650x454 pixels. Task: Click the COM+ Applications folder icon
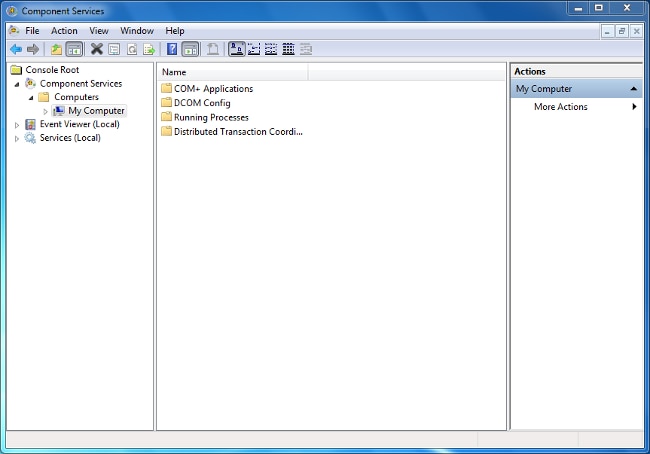coord(166,88)
